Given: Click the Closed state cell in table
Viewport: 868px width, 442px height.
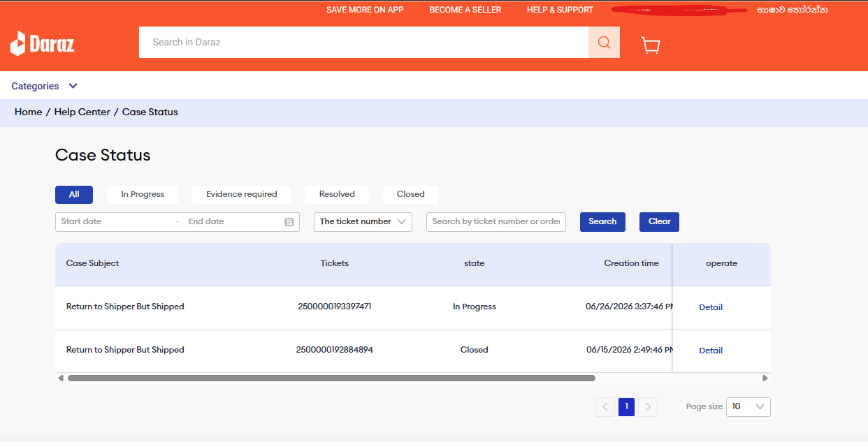Looking at the screenshot, I should coord(474,350).
